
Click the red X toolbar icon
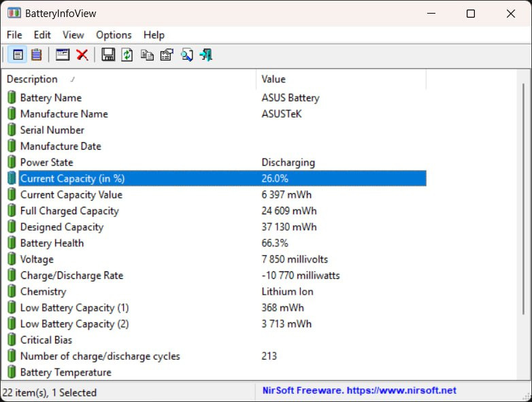82,55
